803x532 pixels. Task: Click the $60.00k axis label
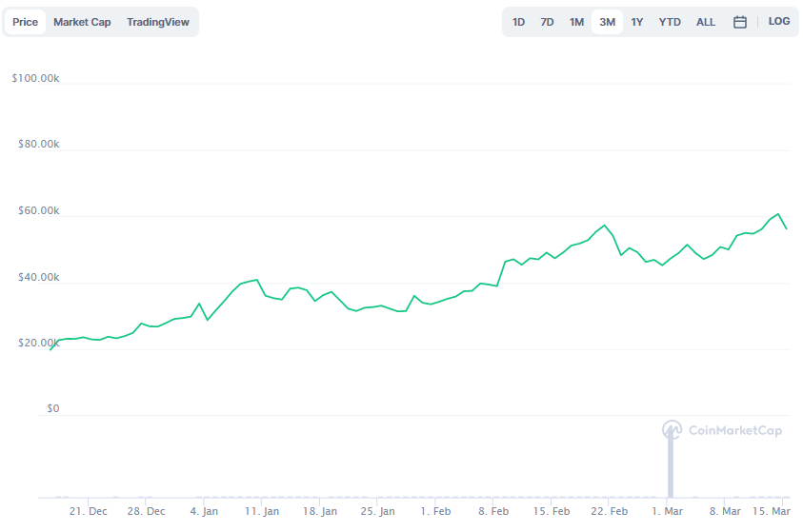click(39, 210)
